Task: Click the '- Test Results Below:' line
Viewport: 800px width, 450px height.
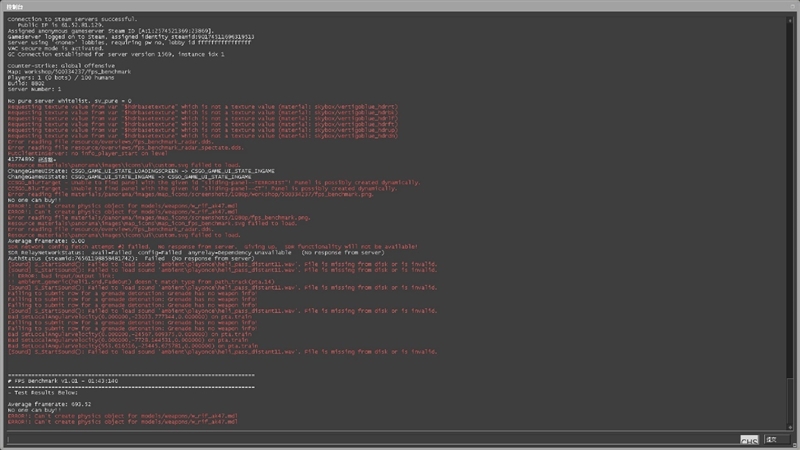Action: (x=43, y=393)
